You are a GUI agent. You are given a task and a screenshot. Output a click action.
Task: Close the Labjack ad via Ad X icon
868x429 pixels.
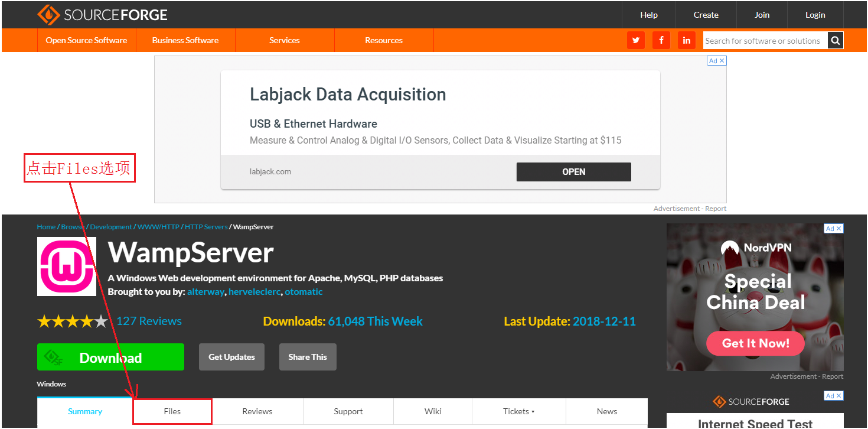pyautogui.click(x=717, y=61)
